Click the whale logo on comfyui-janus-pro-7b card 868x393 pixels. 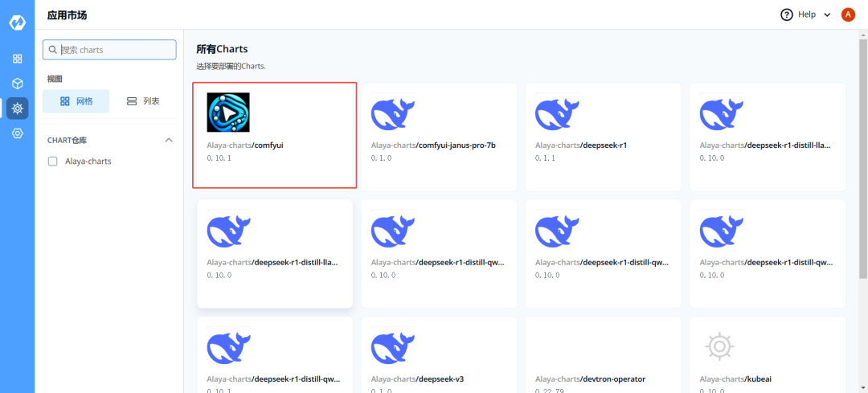coord(394,113)
